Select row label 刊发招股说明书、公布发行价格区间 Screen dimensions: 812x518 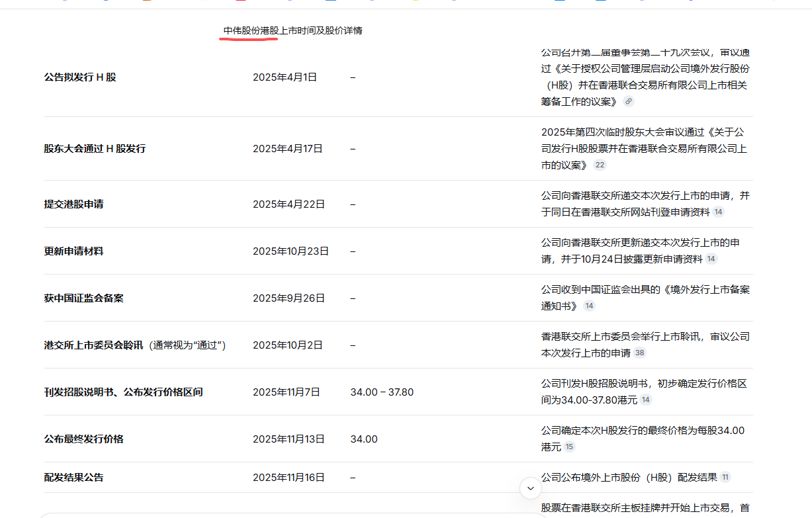(x=123, y=392)
